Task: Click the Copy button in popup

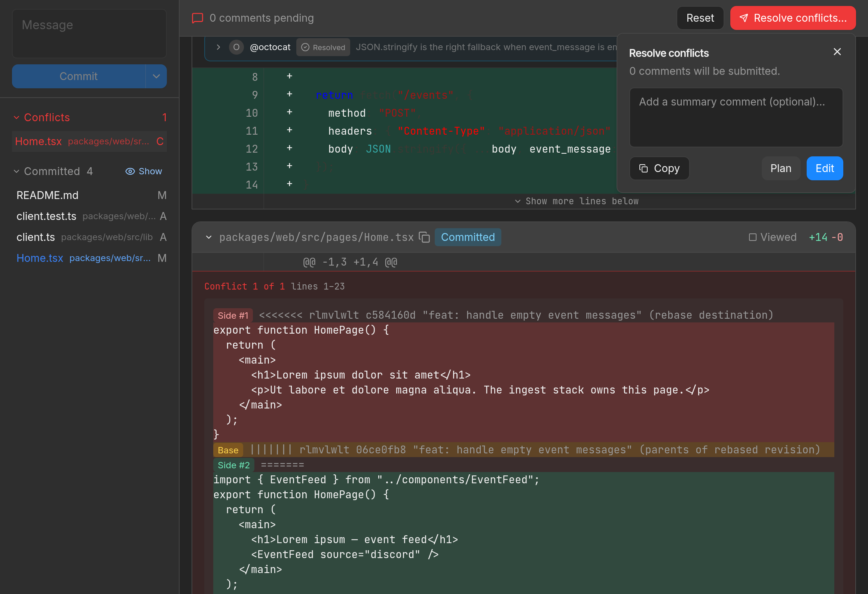Action: coord(659,168)
